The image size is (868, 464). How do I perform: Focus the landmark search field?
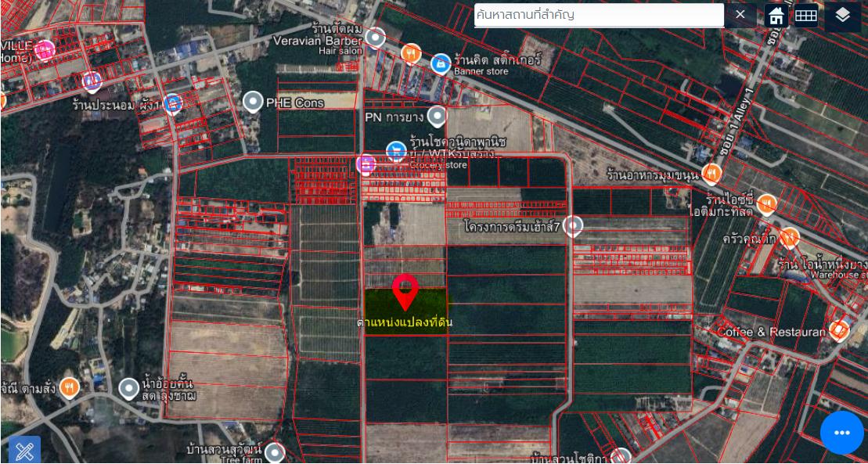pyautogui.click(x=599, y=15)
